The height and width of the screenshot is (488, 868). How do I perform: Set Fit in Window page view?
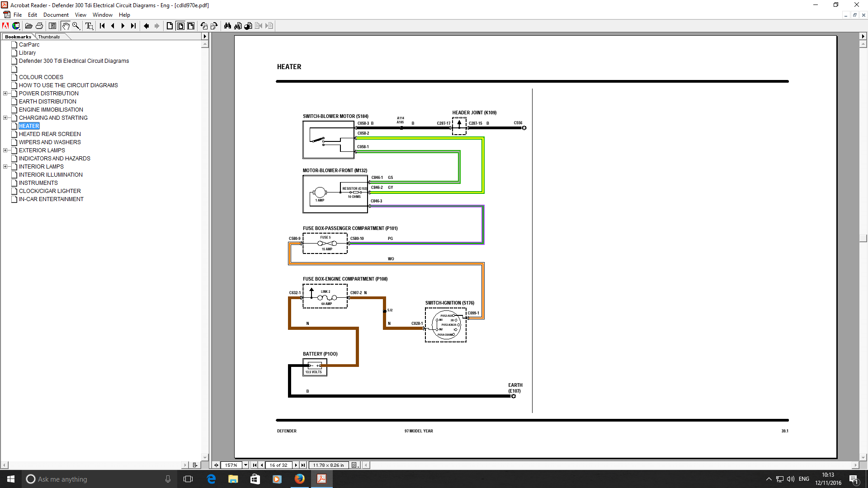coord(180,26)
